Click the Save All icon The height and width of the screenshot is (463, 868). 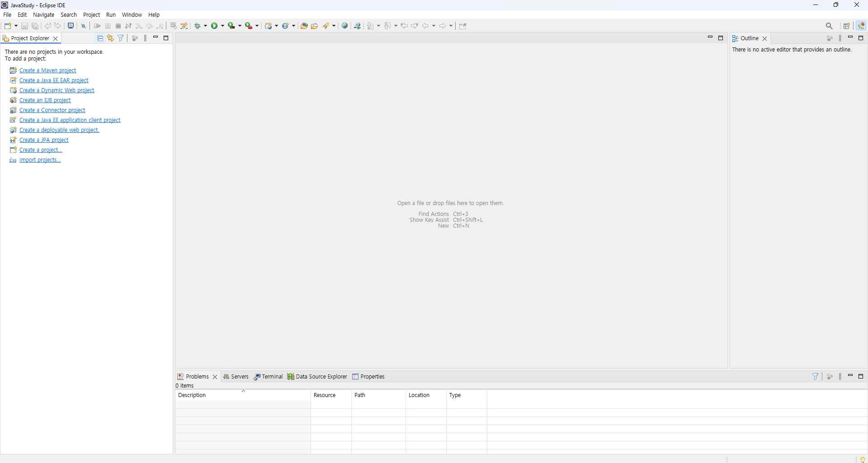pyautogui.click(x=35, y=26)
